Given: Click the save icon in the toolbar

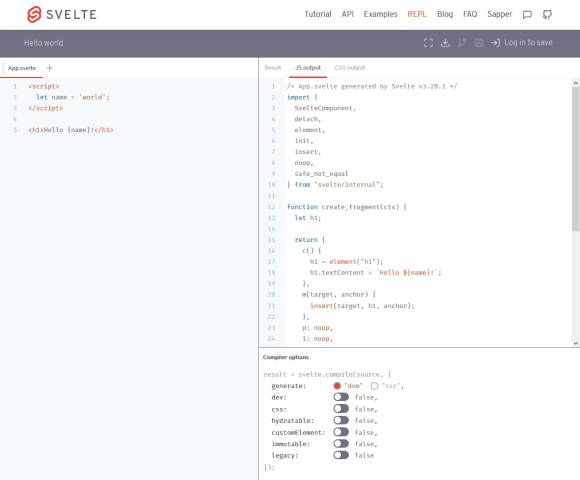Looking at the screenshot, I should pos(479,43).
